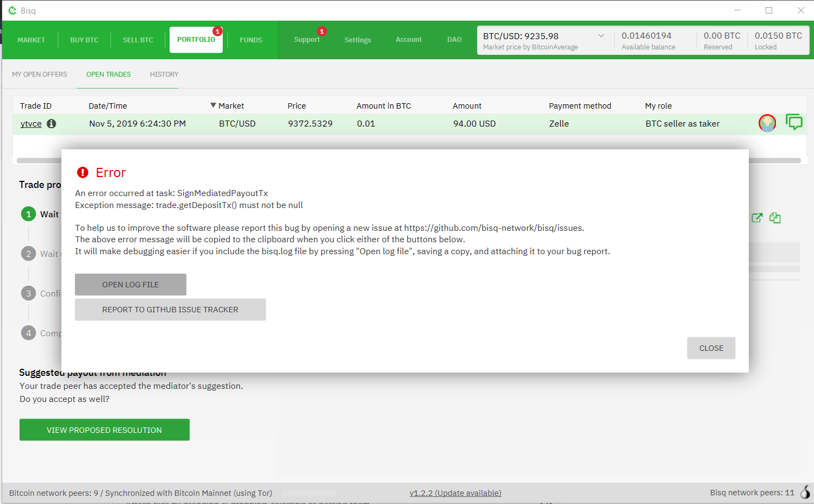
Task: Open trade ID link ytvce
Action: 31,124
